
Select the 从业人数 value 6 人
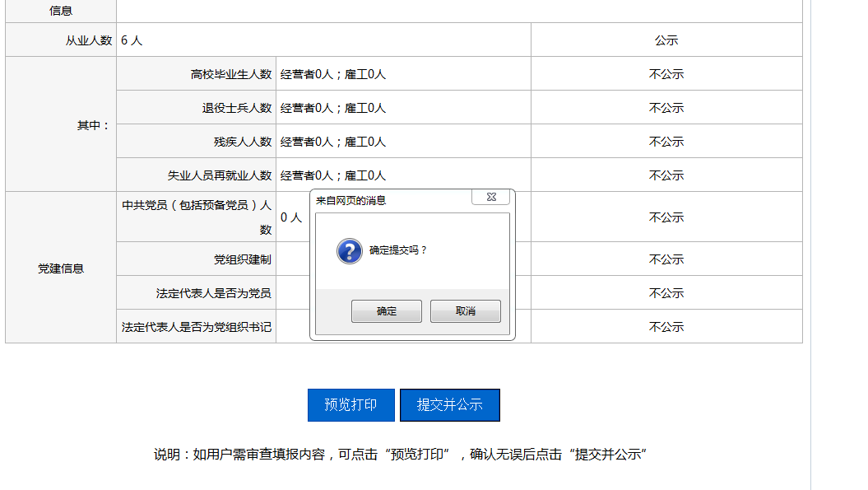click(x=132, y=40)
